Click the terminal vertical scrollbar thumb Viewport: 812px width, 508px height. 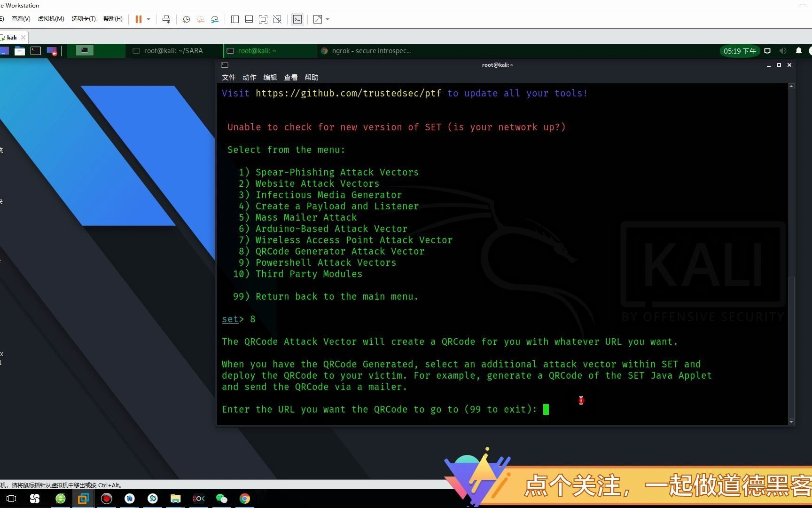791,347
